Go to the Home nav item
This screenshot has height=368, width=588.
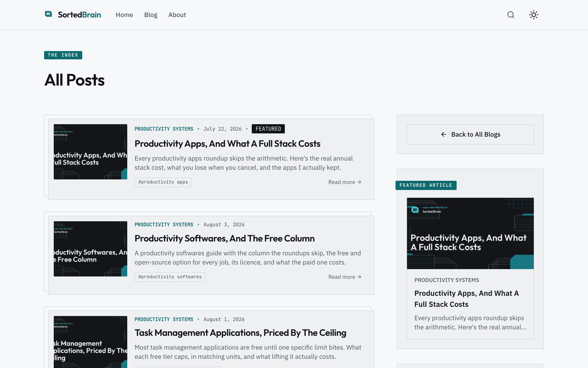pos(124,15)
